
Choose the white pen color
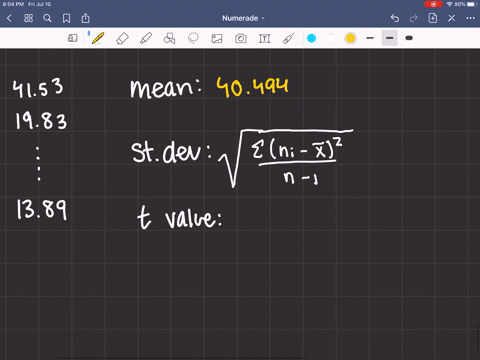click(x=331, y=38)
